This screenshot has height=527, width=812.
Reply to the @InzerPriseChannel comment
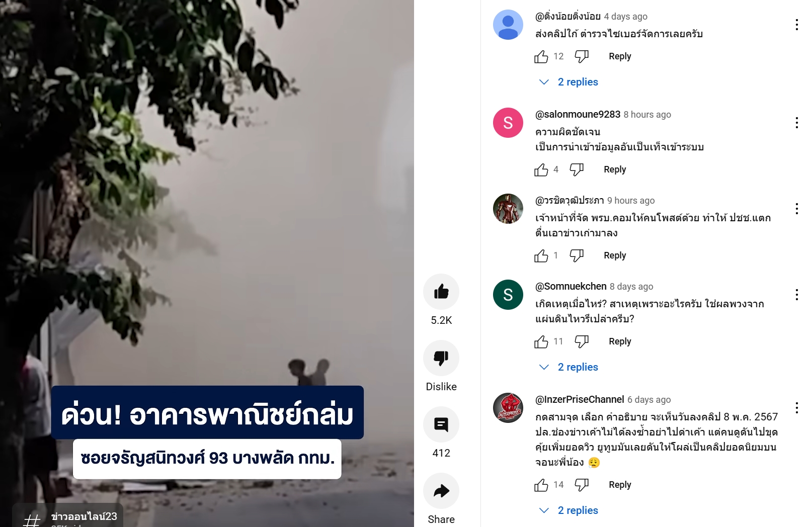point(620,485)
